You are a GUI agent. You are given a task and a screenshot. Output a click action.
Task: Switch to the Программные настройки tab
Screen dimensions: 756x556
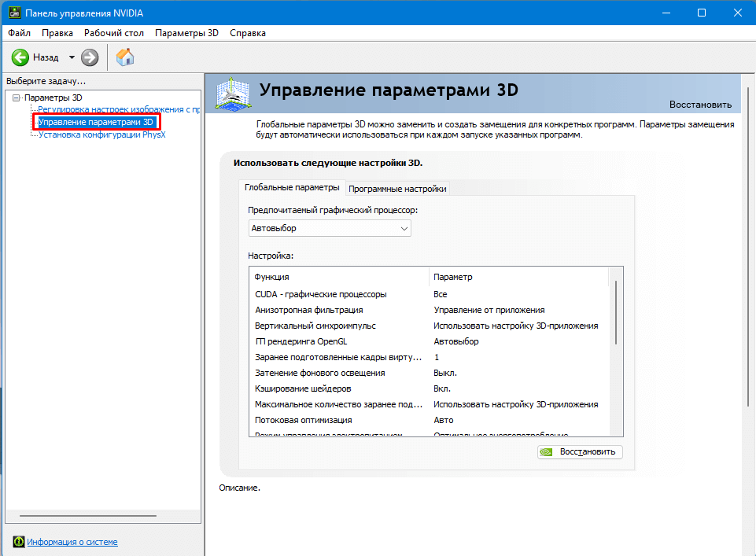pos(397,189)
